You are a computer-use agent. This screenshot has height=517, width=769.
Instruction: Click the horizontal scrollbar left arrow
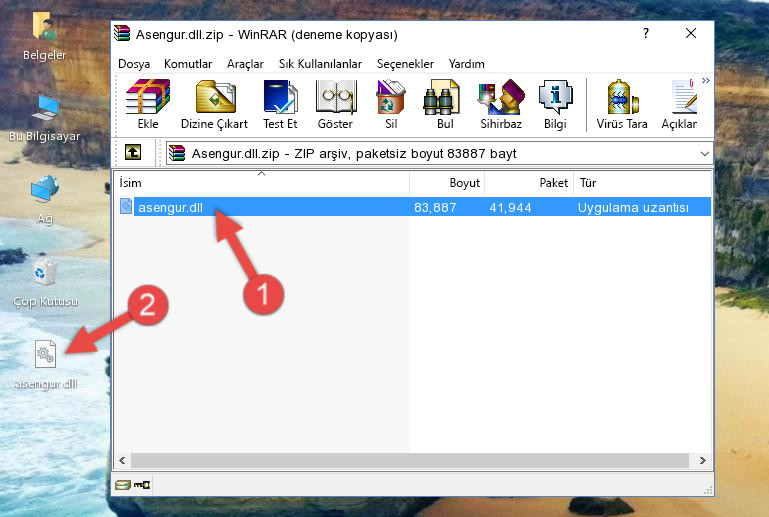(122, 460)
